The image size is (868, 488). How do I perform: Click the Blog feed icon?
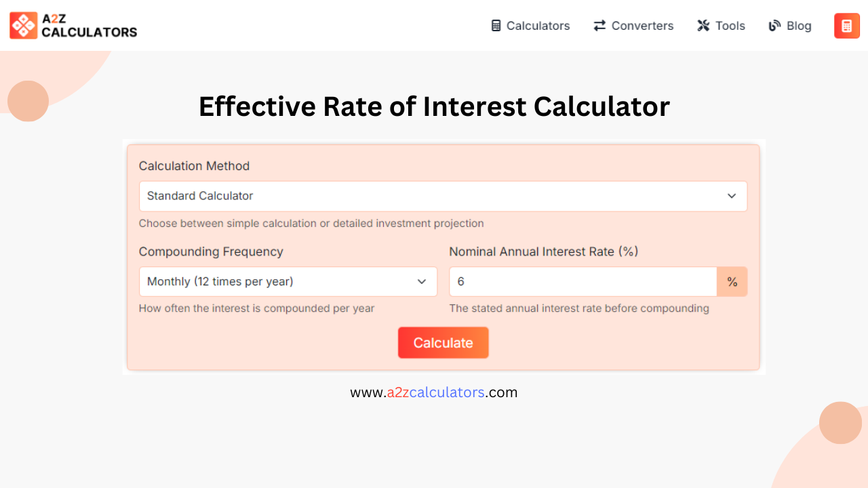[773, 25]
